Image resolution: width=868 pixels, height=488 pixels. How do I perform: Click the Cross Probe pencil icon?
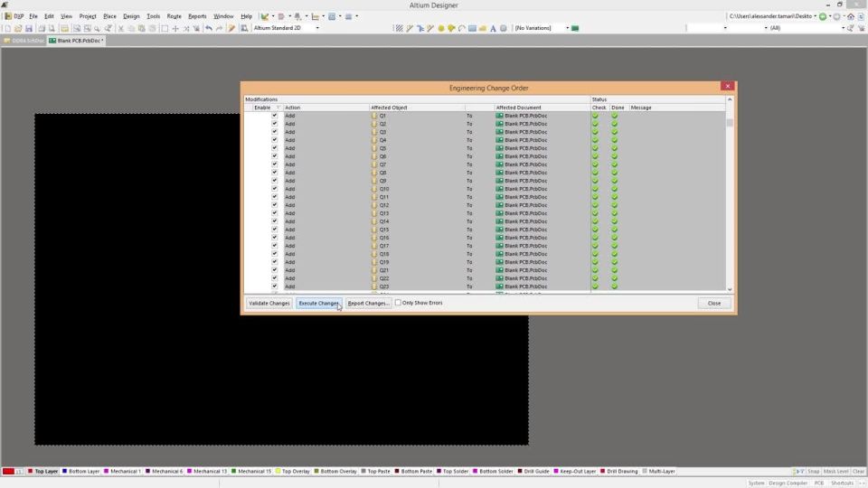pos(231,28)
